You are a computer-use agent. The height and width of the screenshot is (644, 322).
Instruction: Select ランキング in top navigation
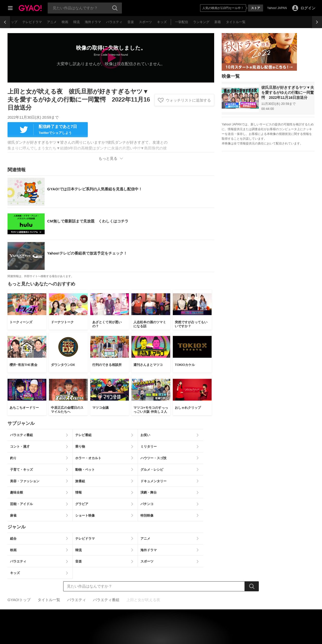pos(201,22)
